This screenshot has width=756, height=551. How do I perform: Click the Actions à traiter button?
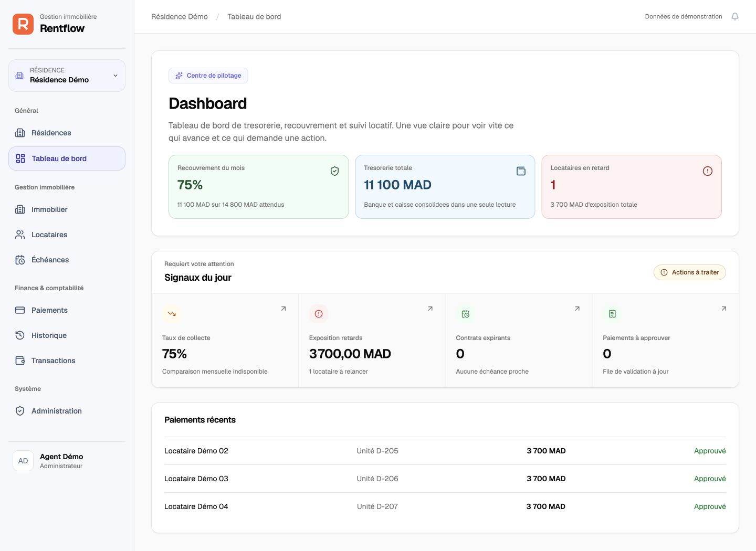click(690, 272)
